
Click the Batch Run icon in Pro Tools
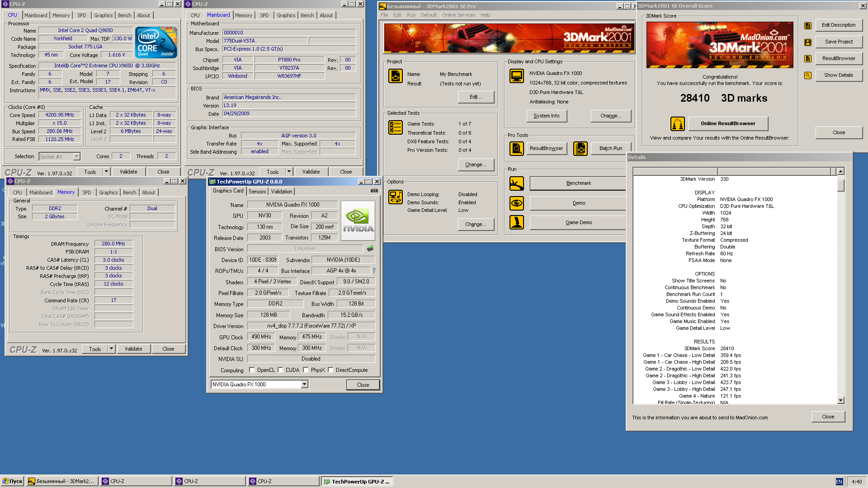[x=580, y=148]
